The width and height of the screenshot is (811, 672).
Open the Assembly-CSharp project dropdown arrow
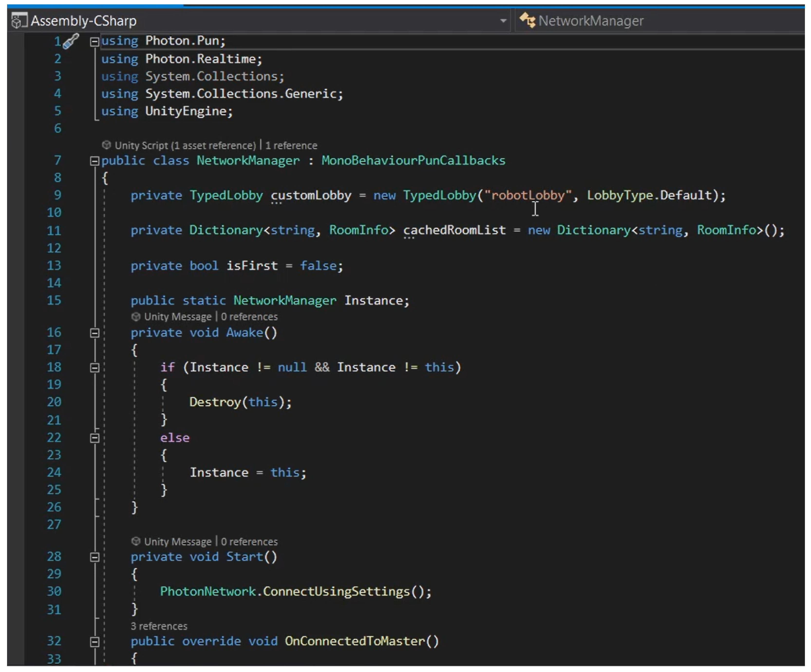(x=503, y=20)
